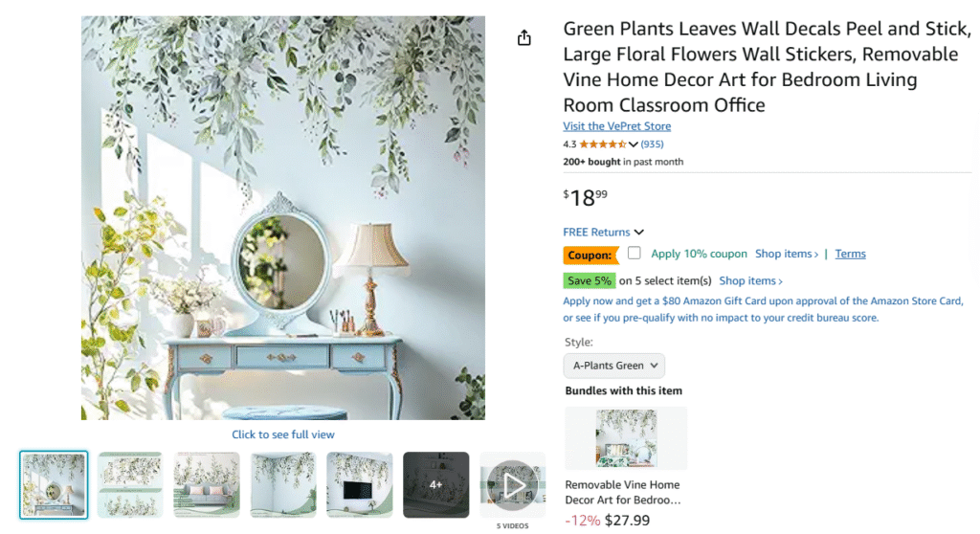Check the Apply 10% coupon checkbox
This screenshot has height=534, width=980.
635,253
